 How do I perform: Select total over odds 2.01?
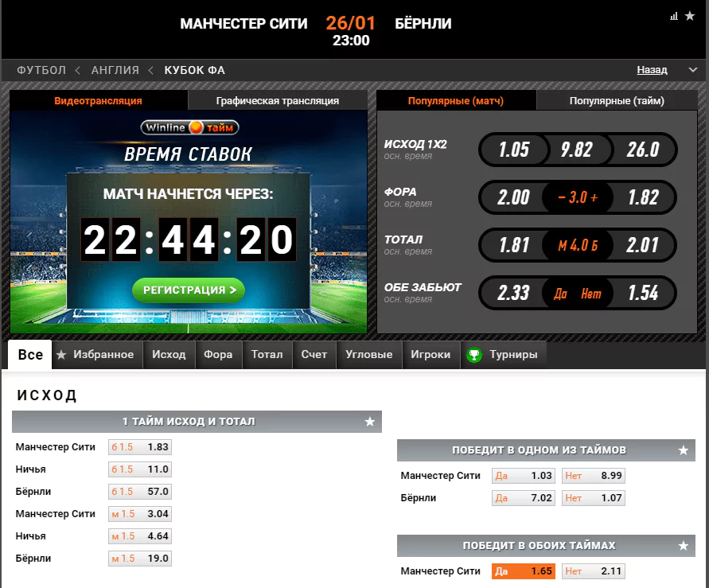coord(643,245)
